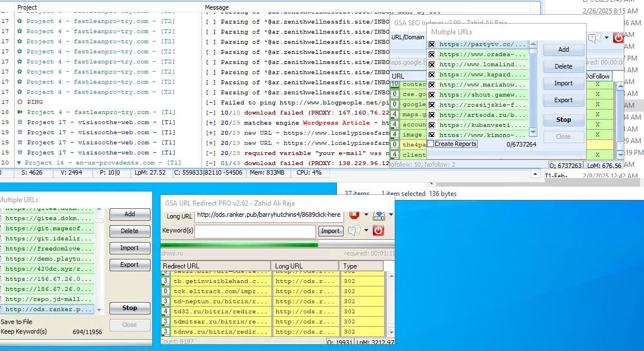Click Stop in lower-left Multiple URLs dialog

[130, 308]
